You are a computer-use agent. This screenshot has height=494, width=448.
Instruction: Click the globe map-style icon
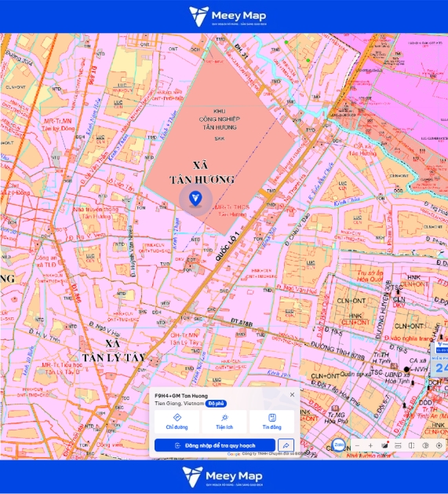coord(425,445)
